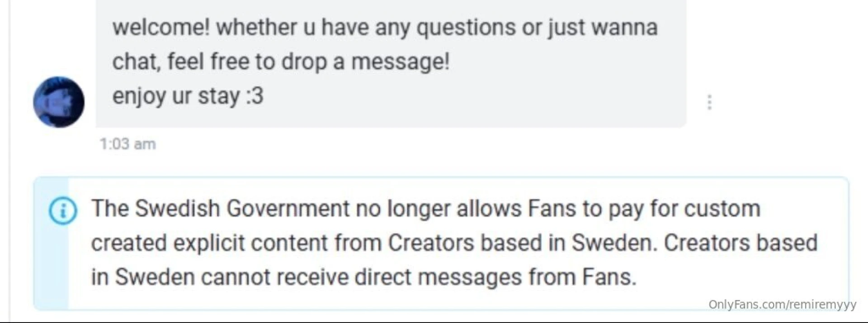
Task: Click the 'enjoy ur stay :3' text line
Action: pos(189,95)
